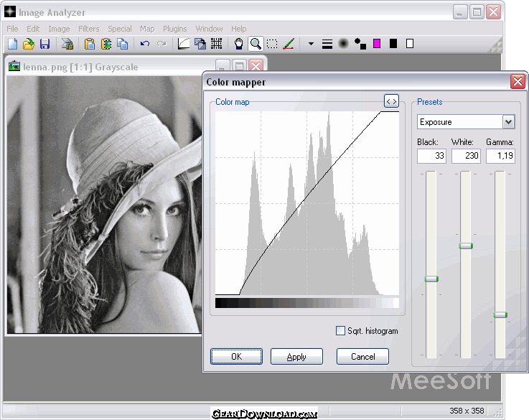Pick the black color swatch
529x420 pixels.
point(393,44)
